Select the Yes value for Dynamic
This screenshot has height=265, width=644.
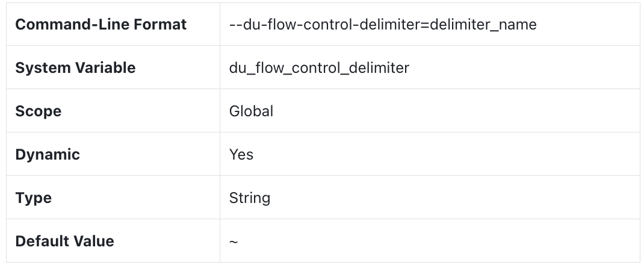(x=241, y=155)
